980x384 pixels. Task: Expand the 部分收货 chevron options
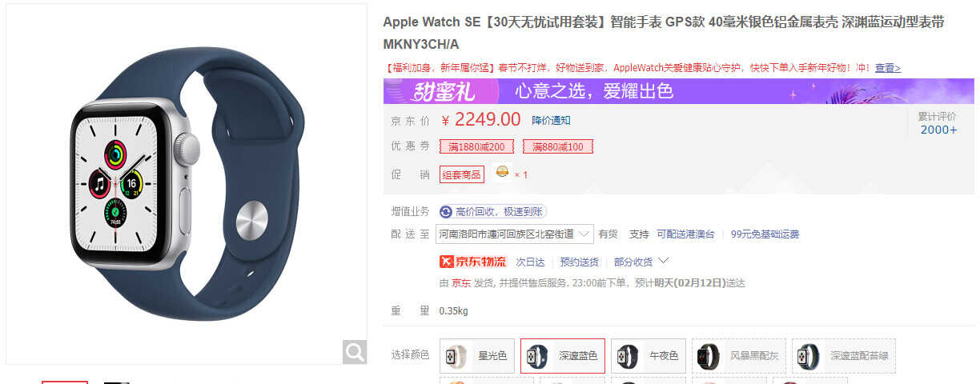(x=663, y=261)
